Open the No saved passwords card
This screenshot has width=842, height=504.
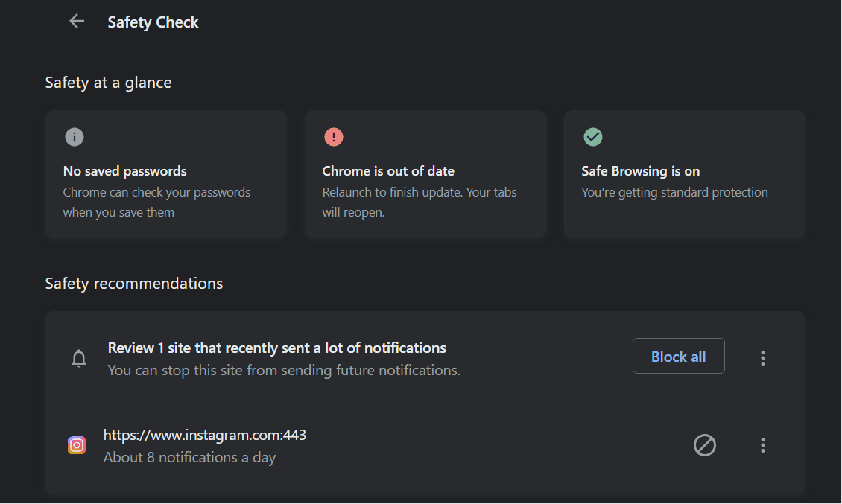(x=165, y=174)
